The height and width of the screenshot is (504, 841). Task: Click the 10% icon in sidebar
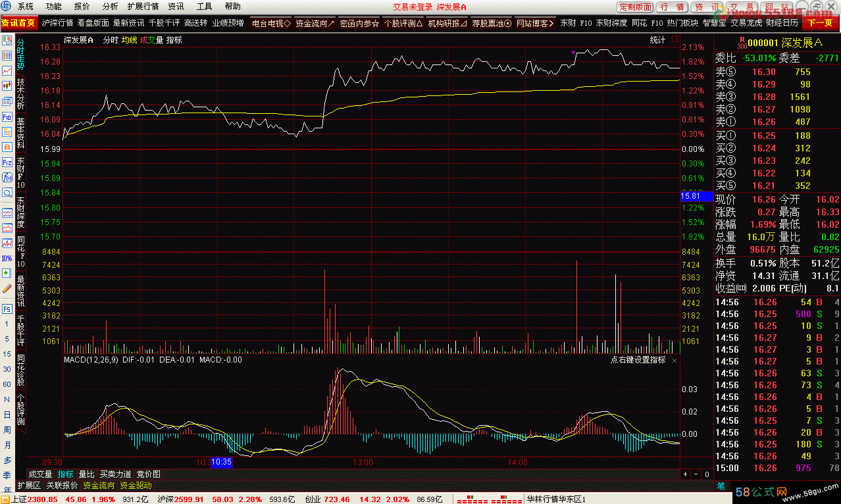(x=7, y=258)
